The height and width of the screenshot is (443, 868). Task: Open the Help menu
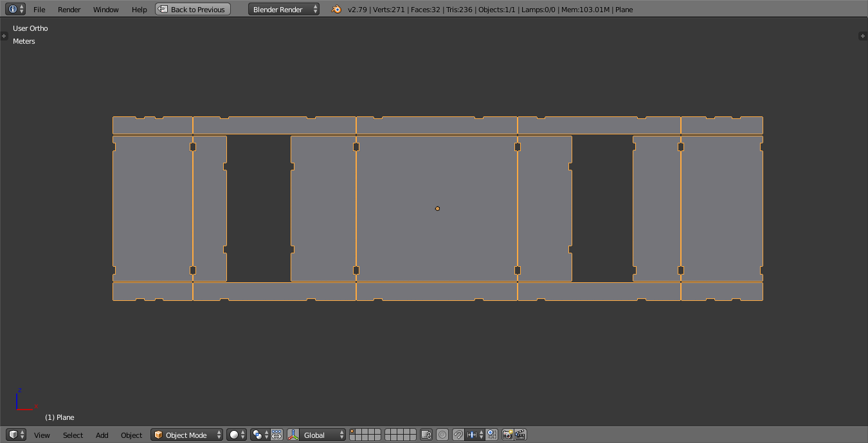[140, 10]
